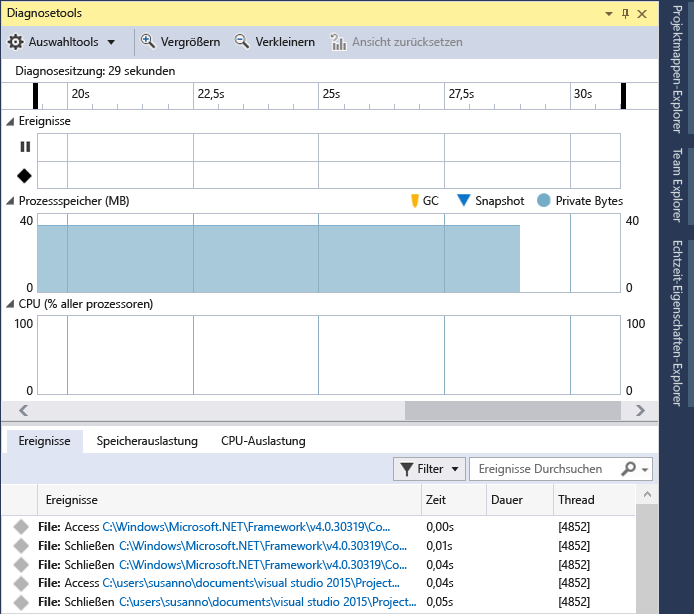Click diamond icon of 0,05s event row
Screen dimensions: 694x614
click(x=21, y=602)
